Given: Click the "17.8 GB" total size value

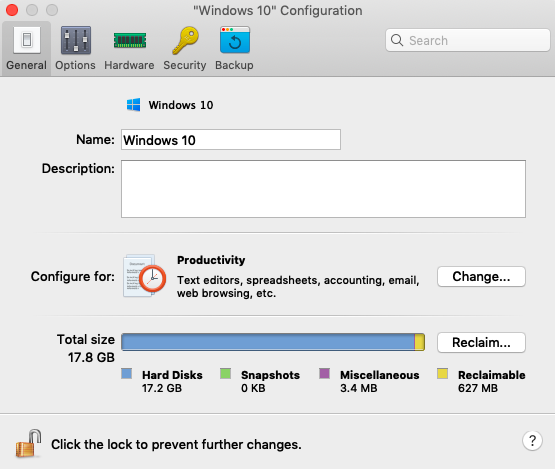Looking at the screenshot, I should (91, 358).
